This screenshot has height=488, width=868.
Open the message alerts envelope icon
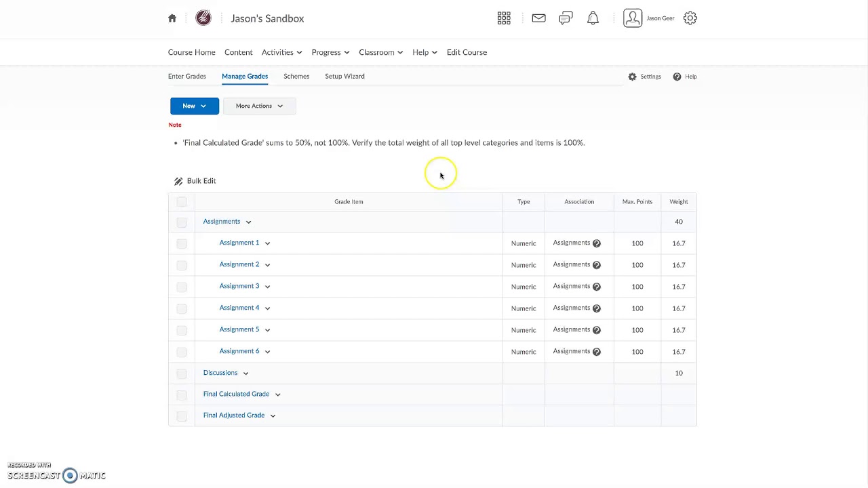pos(538,18)
